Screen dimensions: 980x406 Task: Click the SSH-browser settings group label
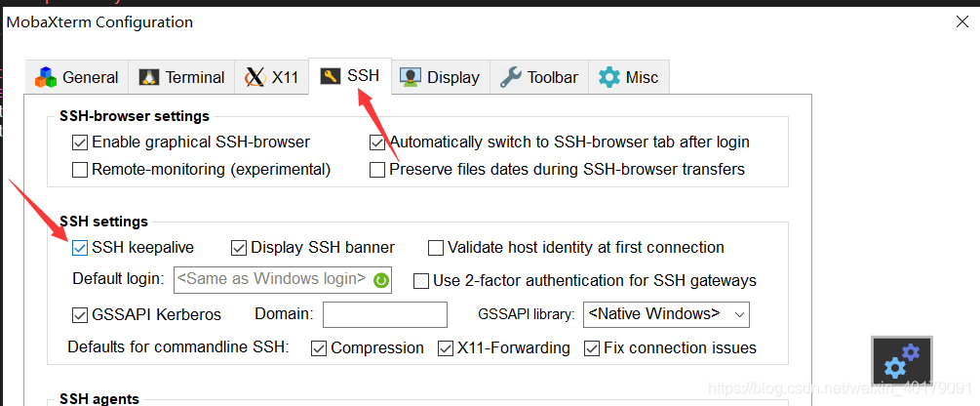coord(135,116)
